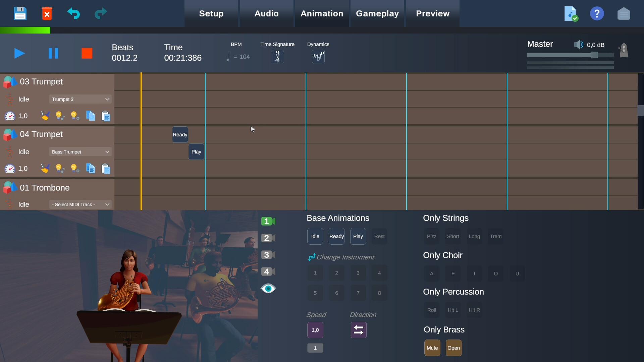Toggle the eye preview icon below camera 4

268,288
